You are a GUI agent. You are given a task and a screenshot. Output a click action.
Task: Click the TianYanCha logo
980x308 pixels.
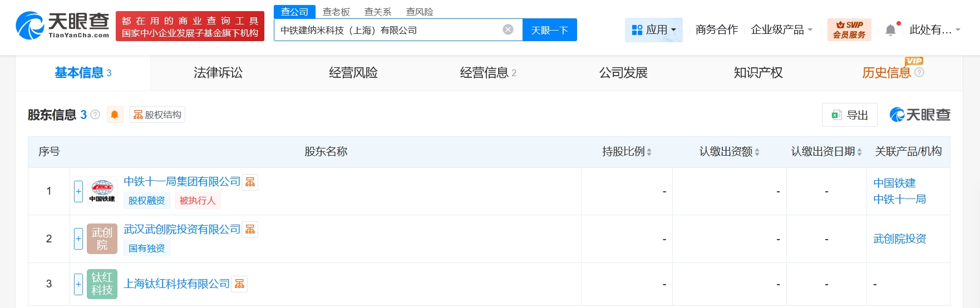pos(62,26)
